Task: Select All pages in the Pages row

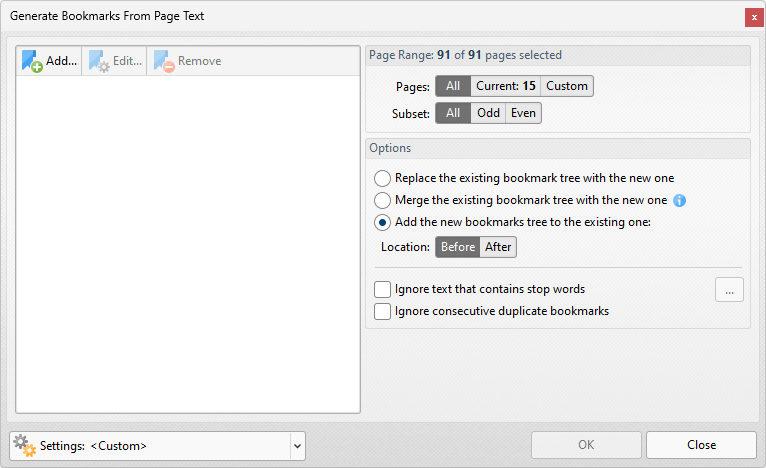Action: pos(453,86)
